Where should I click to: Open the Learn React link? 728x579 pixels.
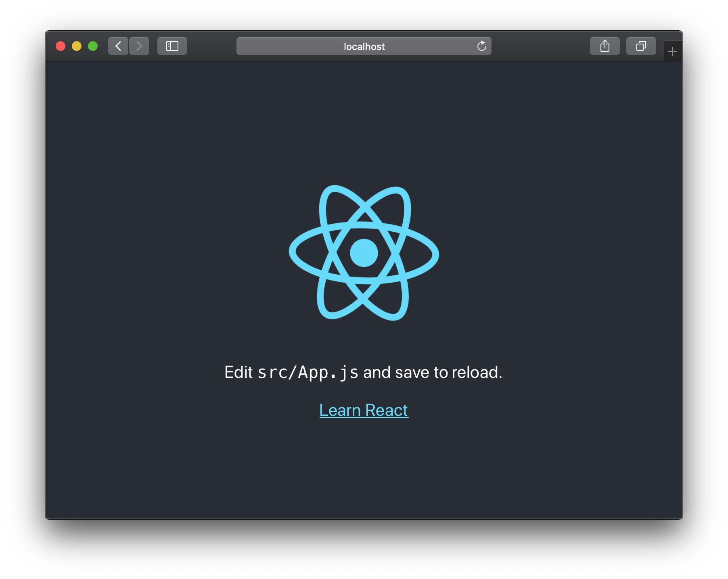pos(363,410)
